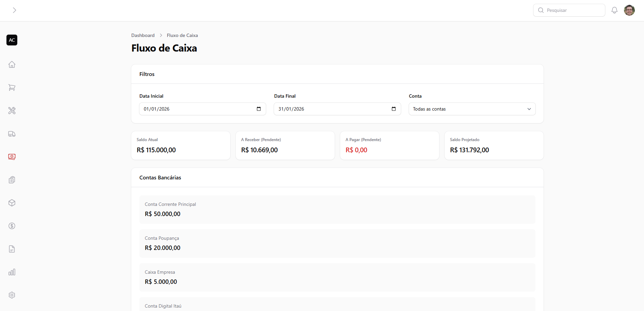Open the Data Inicial calendar picker
Image resolution: width=644 pixels, height=311 pixels.
[x=259, y=109]
